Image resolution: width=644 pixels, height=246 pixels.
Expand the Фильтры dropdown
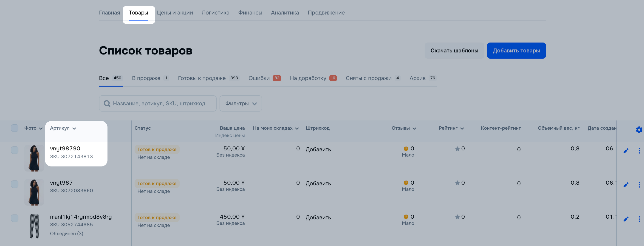[240, 104]
